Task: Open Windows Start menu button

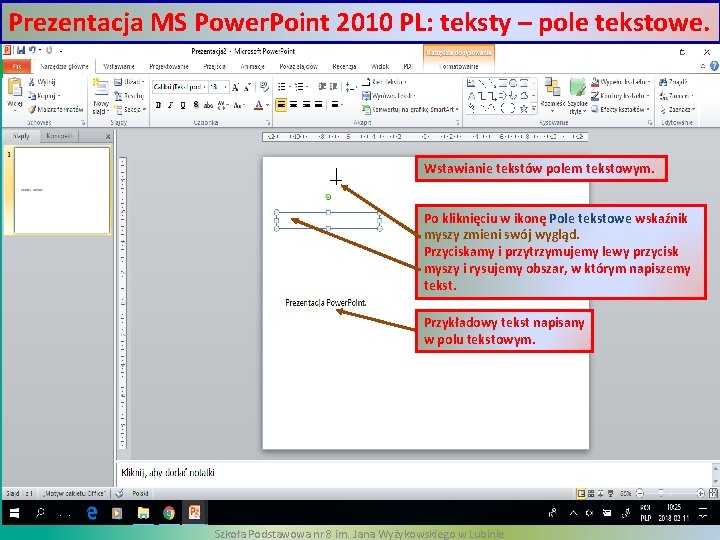Action: point(14,513)
